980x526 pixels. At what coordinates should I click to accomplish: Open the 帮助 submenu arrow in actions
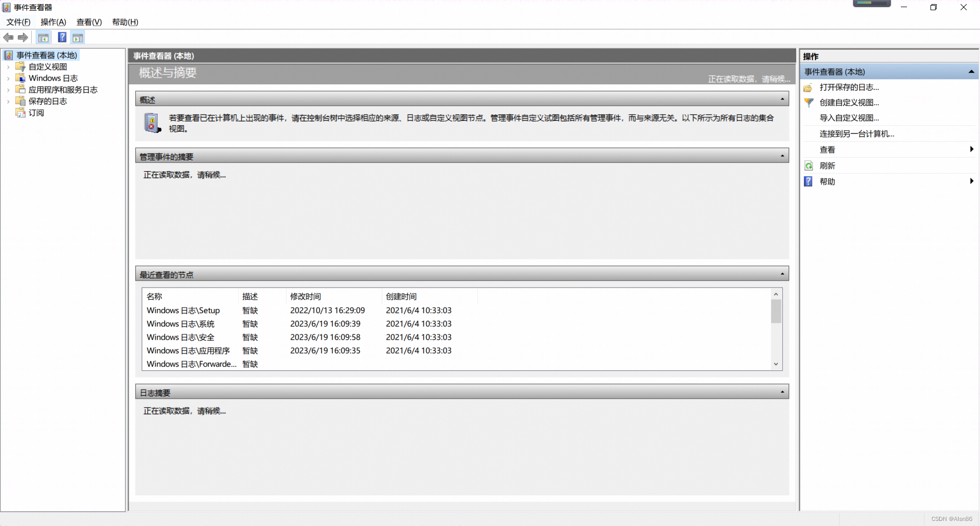[971, 181]
